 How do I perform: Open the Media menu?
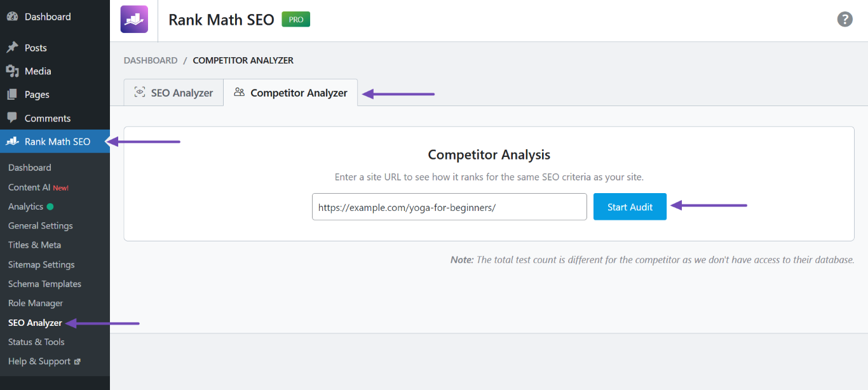55,71
